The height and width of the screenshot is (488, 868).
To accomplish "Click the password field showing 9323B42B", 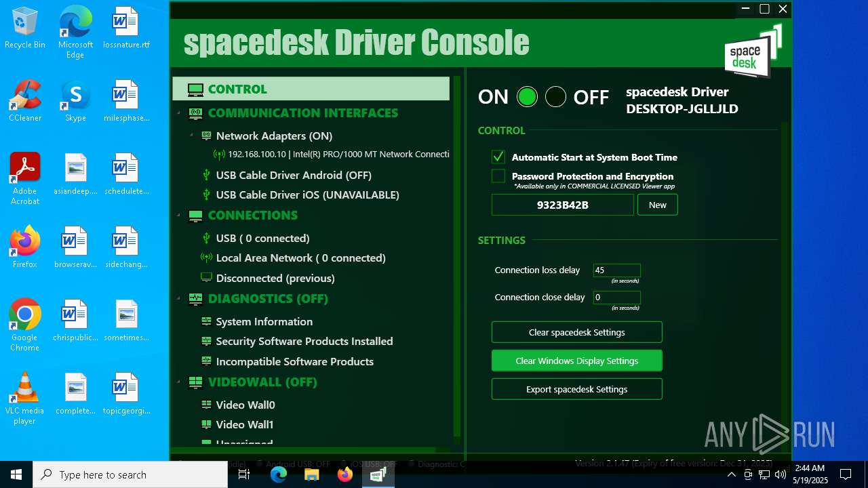I will click(x=562, y=205).
